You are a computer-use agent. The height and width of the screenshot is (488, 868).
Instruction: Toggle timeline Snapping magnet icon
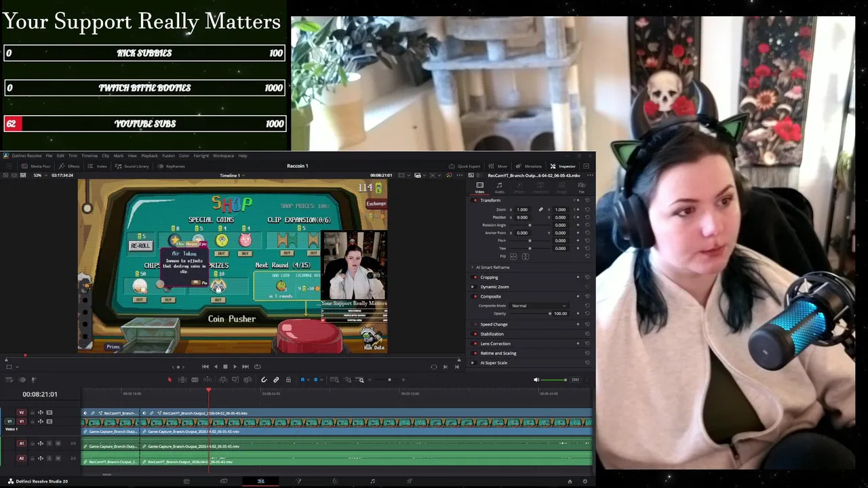click(x=264, y=380)
